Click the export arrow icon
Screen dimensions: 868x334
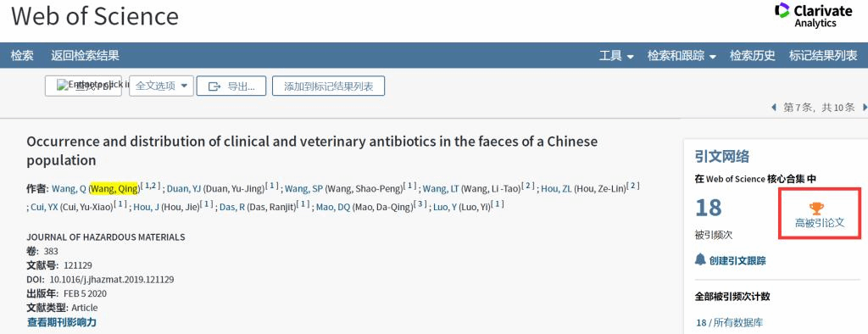[214, 86]
